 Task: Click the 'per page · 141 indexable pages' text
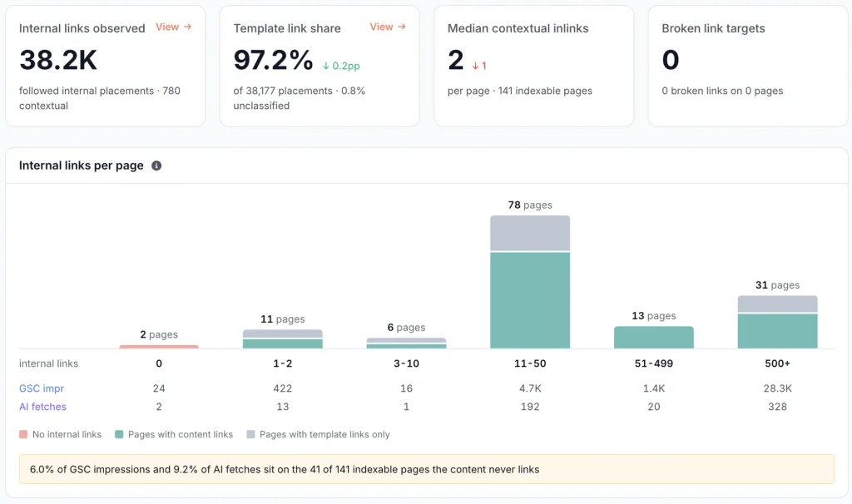coord(519,91)
